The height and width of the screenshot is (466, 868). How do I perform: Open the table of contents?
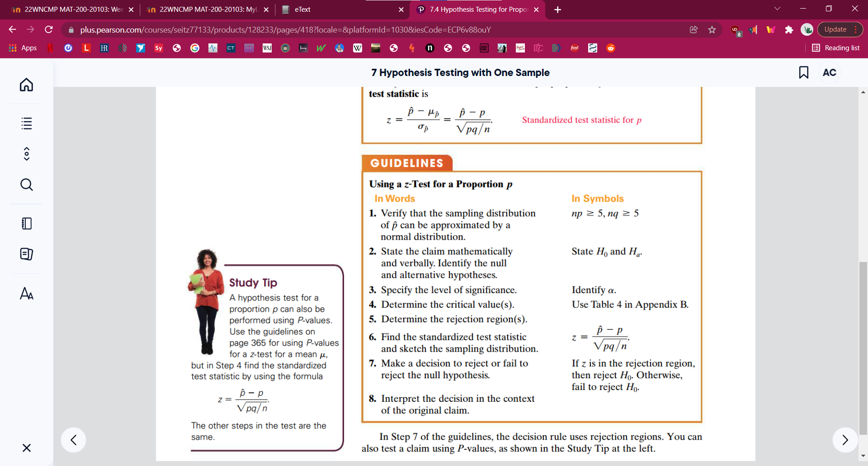pos(26,124)
